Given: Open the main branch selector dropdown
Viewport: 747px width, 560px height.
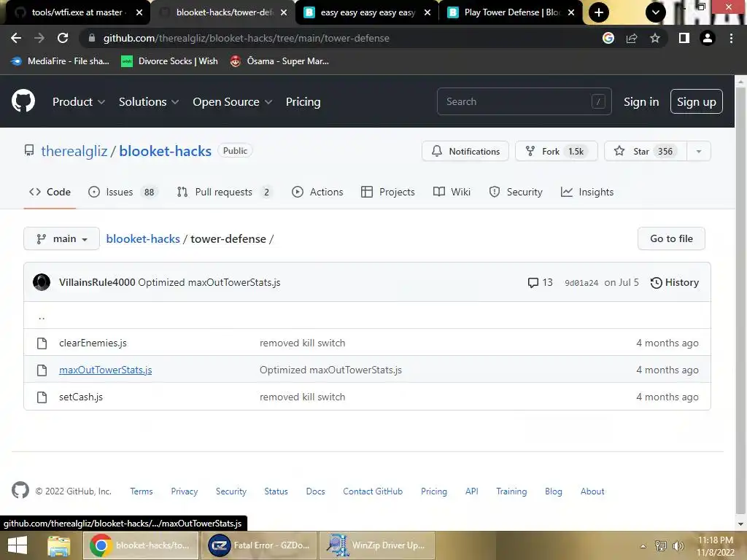Looking at the screenshot, I should click(61, 238).
